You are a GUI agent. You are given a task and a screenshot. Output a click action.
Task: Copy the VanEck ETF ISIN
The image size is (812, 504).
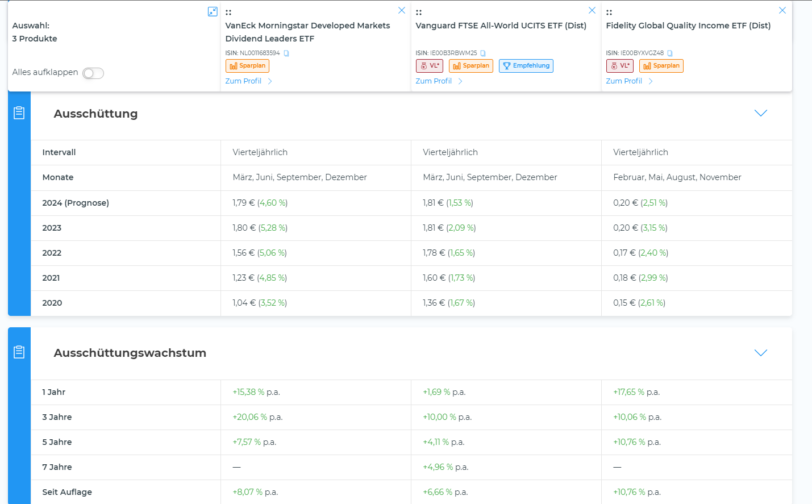pos(286,53)
